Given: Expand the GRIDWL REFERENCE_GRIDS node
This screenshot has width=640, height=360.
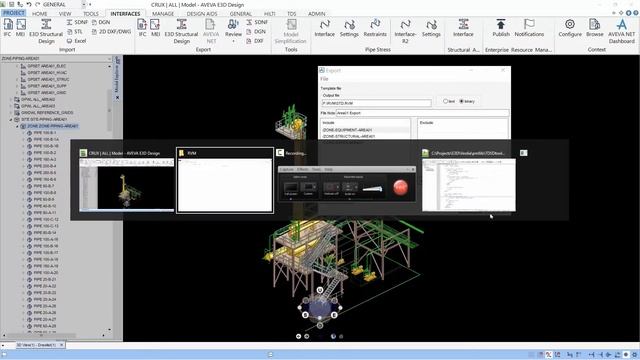Looking at the screenshot, I should [x=11, y=113].
